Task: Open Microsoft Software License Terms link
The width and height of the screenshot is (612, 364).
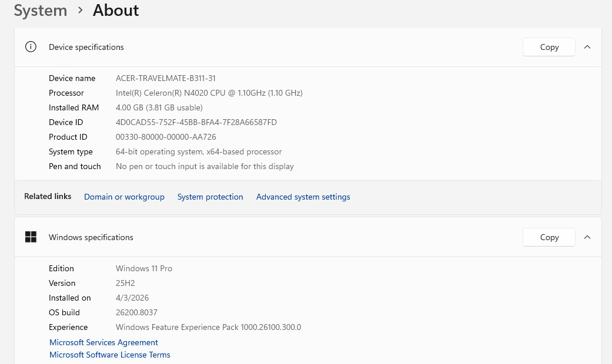Action: tap(110, 355)
